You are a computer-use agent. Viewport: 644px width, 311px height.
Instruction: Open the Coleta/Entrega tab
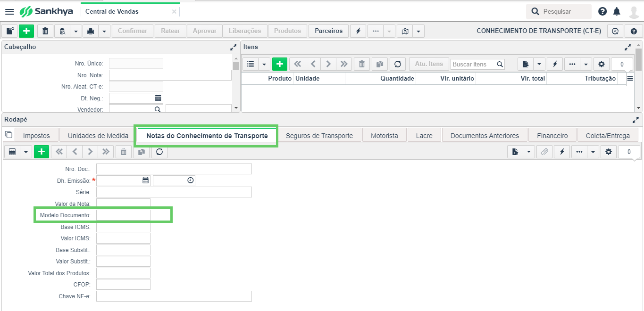(608, 136)
